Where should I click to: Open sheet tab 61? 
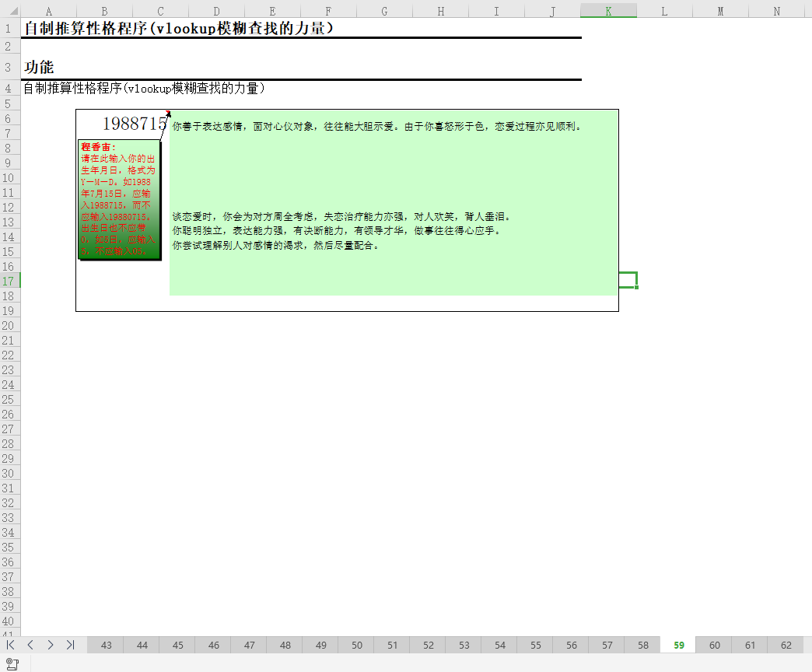(x=750, y=645)
